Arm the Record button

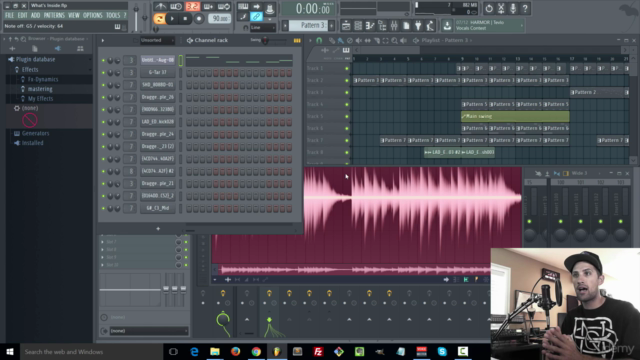coord(199,18)
